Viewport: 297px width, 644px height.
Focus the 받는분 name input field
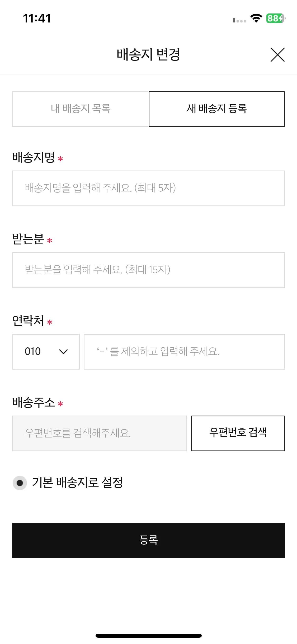(x=148, y=270)
